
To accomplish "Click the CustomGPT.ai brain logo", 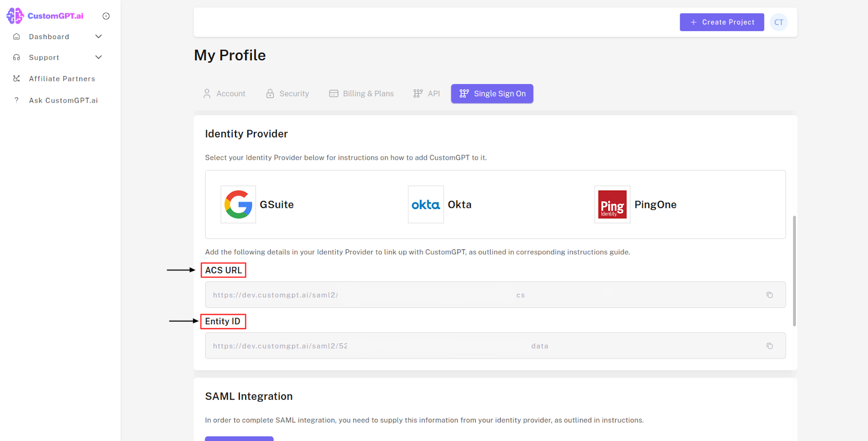I will click(x=15, y=16).
